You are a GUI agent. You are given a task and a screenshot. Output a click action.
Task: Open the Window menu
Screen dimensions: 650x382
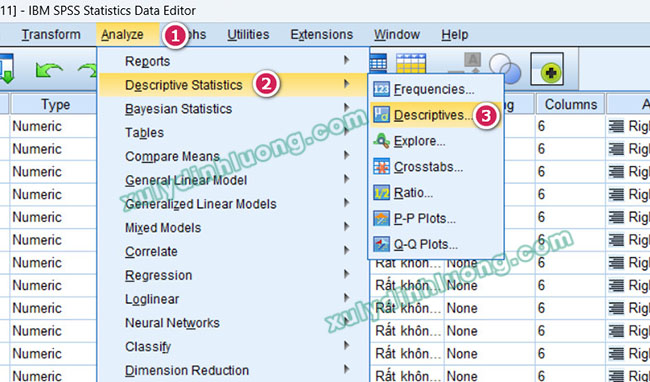397,34
